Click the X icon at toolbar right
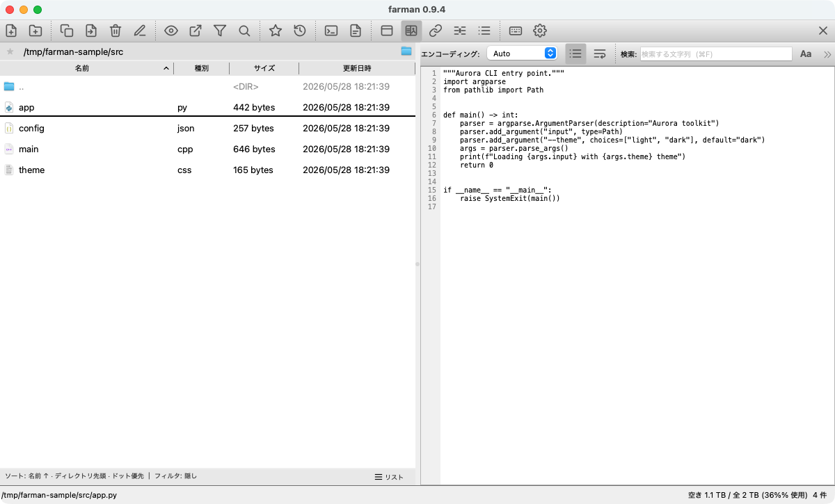The image size is (835, 504). click(823, 31)
